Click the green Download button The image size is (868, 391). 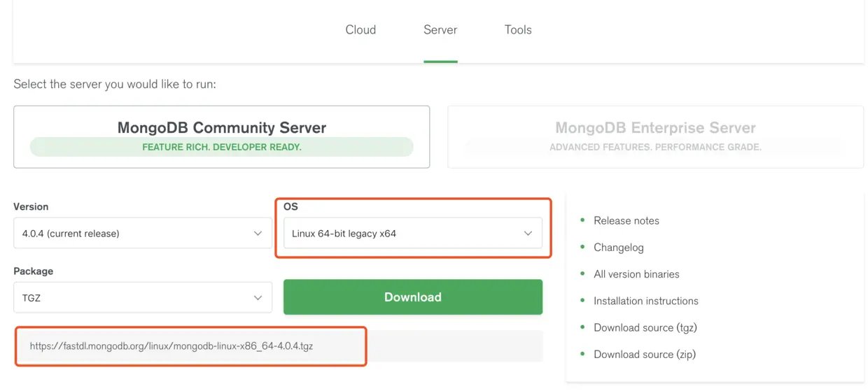[413, 297]
